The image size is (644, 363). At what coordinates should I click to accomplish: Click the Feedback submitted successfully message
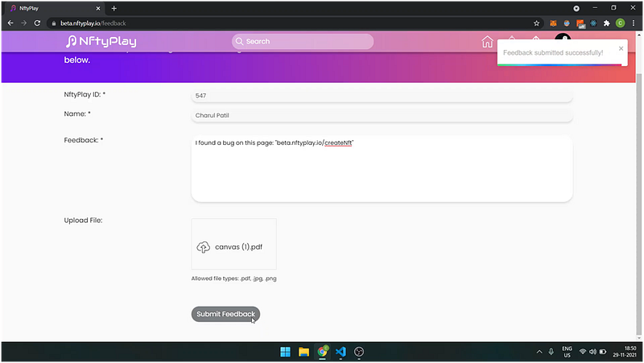point(553,52)
